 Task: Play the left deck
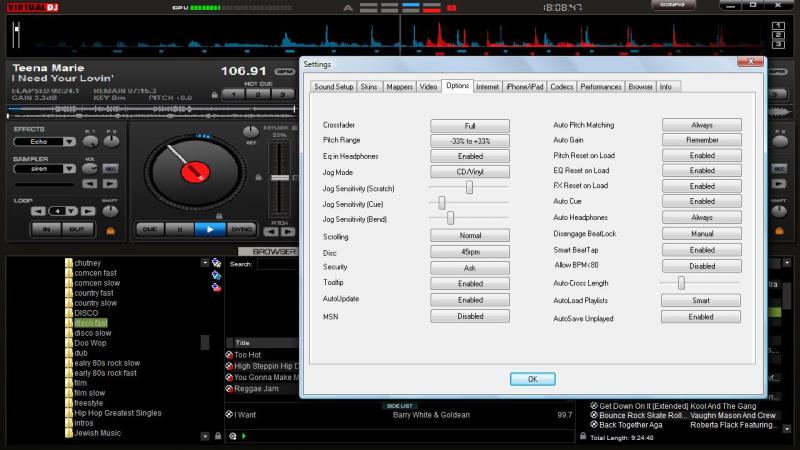[x=210, y=230]
